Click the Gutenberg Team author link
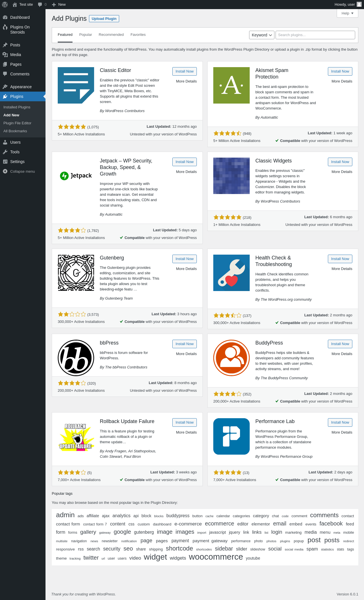This screenshot has height=600, width=364. pos(119,298)
